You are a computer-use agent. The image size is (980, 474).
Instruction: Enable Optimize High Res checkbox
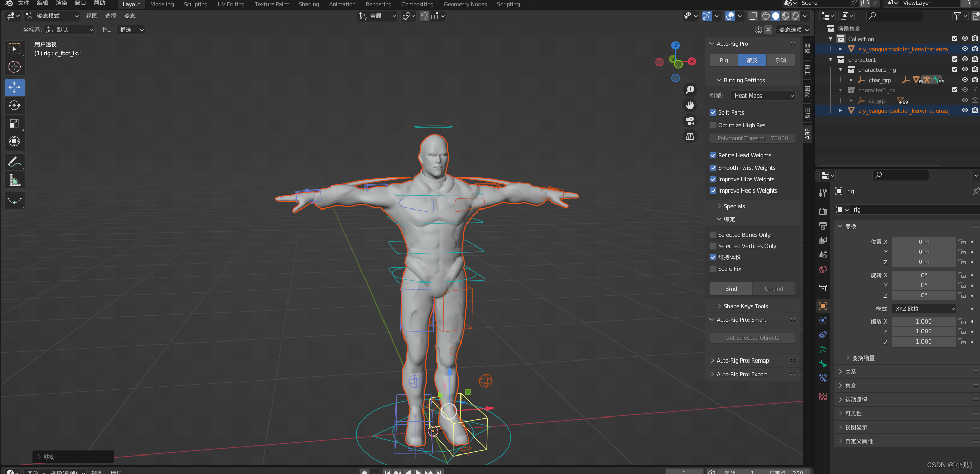(713, 125)
